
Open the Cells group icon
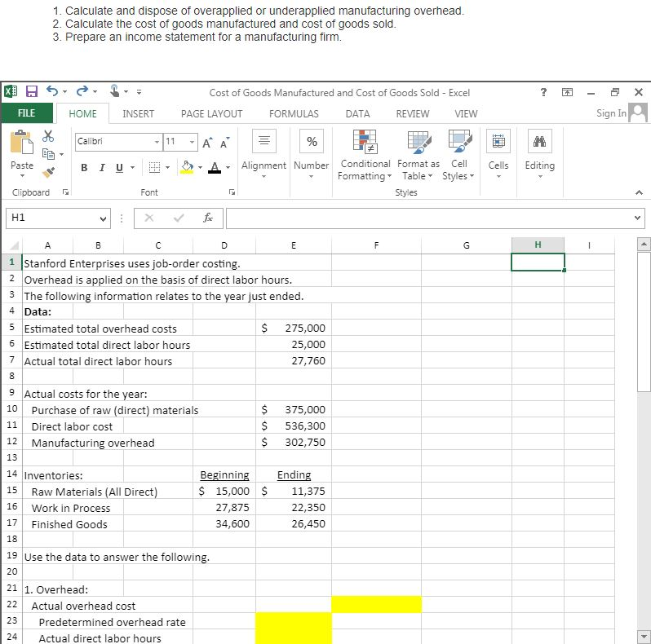click(498, 141)
